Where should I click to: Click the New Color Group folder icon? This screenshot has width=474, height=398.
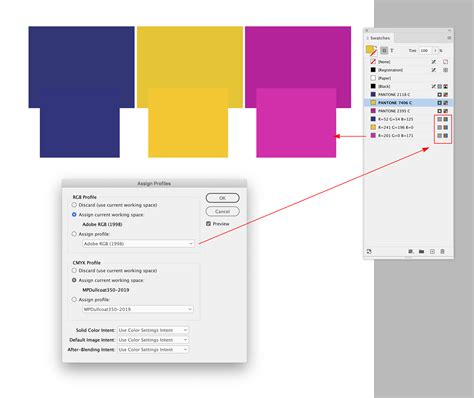click(421, 251)
